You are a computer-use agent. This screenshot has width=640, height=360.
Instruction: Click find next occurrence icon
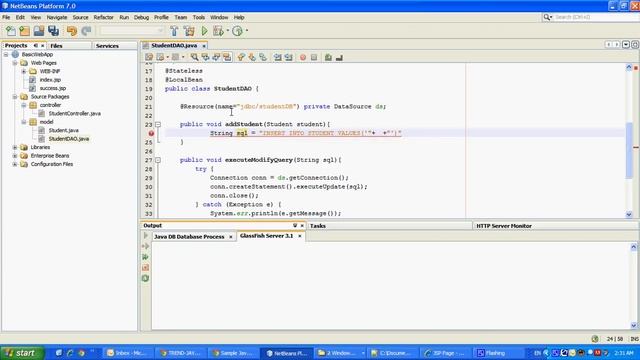(216, 58)
